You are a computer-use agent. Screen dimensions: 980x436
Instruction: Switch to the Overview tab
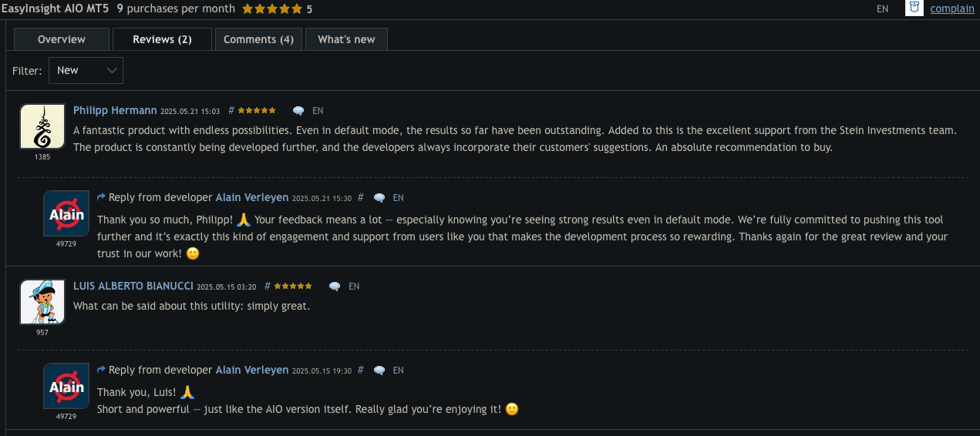[x=62, y=39]
